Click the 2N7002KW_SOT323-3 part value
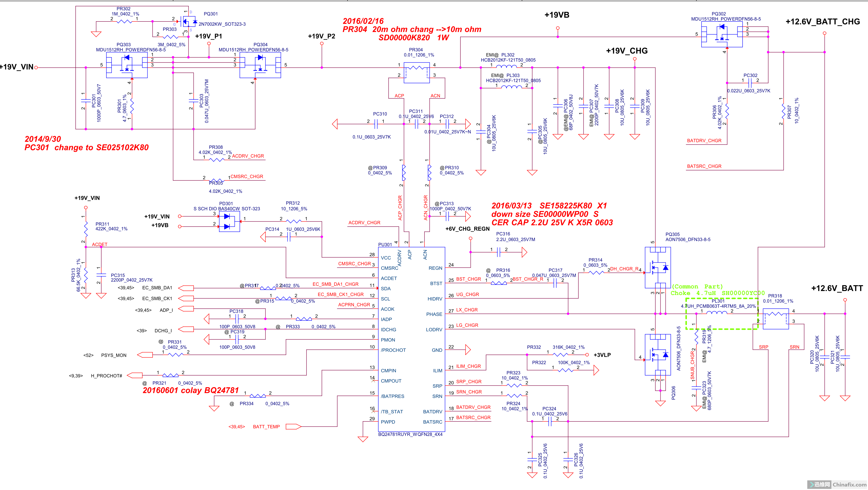 click(x=222, y=24)
